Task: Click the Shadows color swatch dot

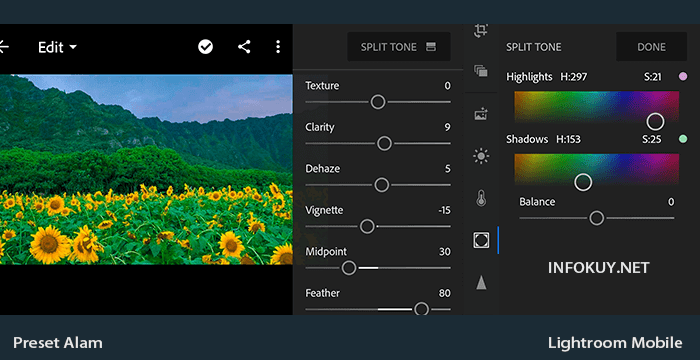Action: 683,139
